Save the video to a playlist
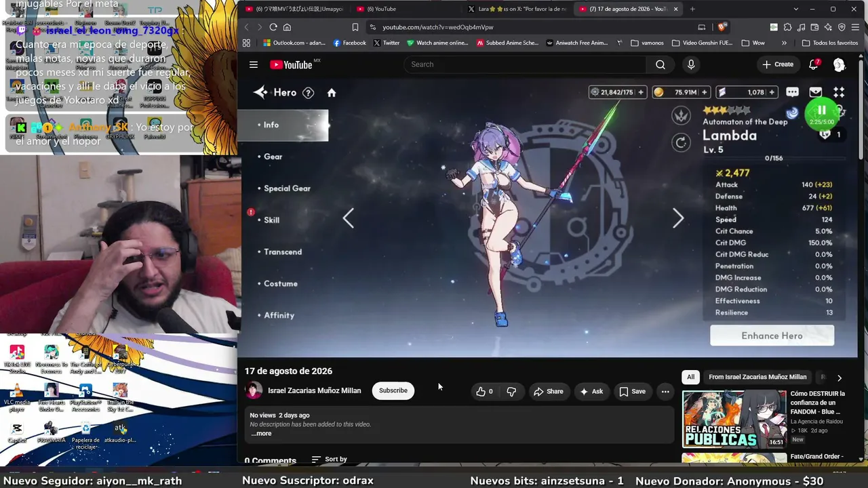This screenshot has height=488, width=868. pyautogui.click(x=632, y=391)
